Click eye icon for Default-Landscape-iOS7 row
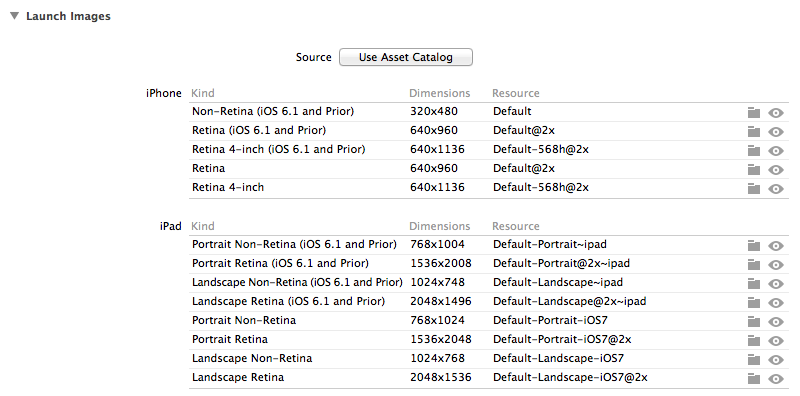This screenshot has width=800, height=396. (776, 359)
